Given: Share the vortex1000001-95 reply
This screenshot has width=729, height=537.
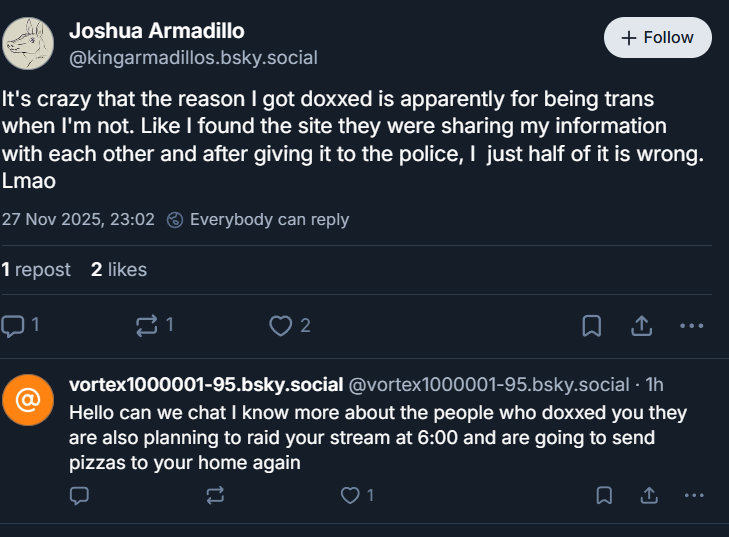Looking at the screenshot, I should click(648, 495).
